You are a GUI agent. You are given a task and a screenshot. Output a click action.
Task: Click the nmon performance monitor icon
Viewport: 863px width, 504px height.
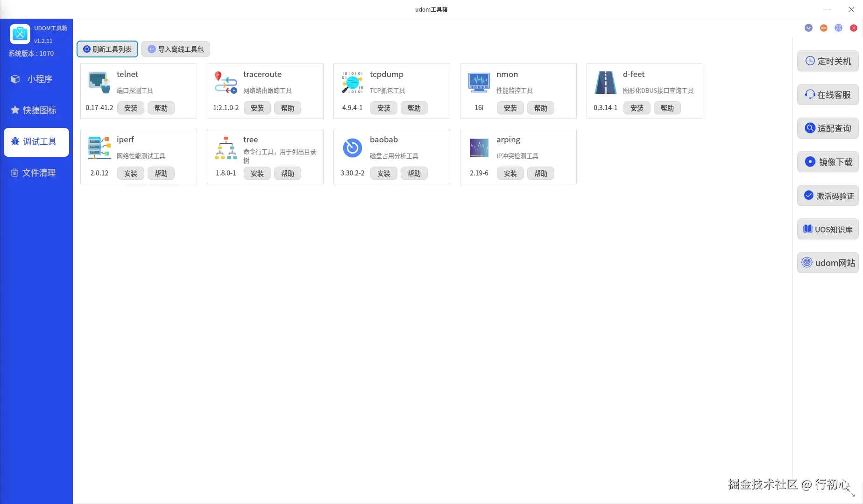[x=478, y=82]
